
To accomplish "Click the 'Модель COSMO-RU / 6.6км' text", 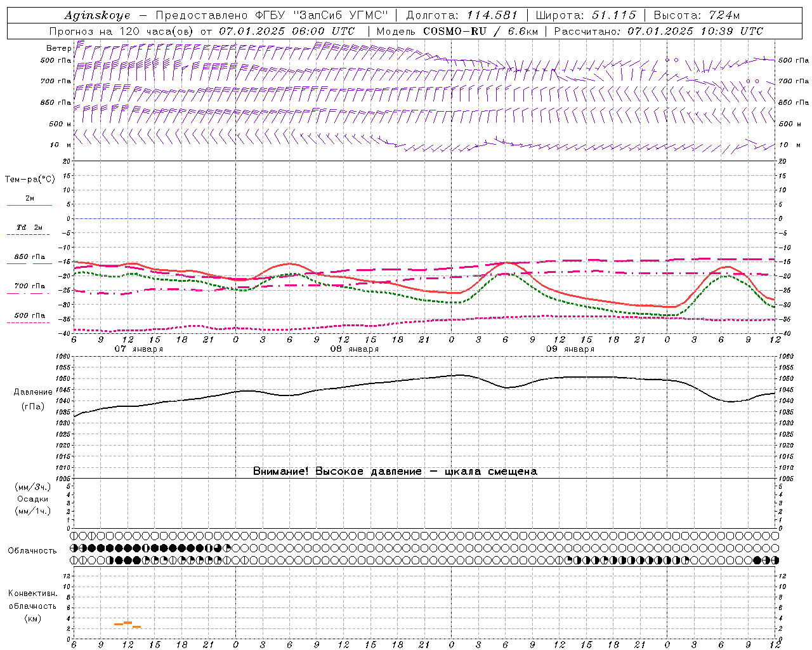I will 457,31.
